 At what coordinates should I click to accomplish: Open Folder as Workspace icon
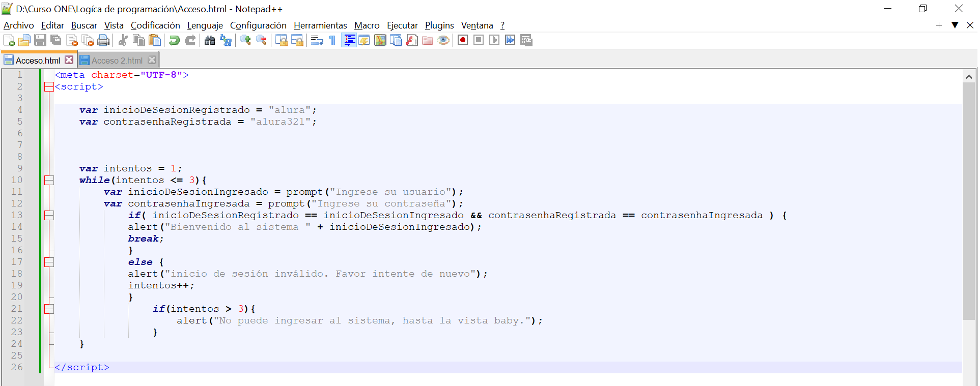pos(428,41)
